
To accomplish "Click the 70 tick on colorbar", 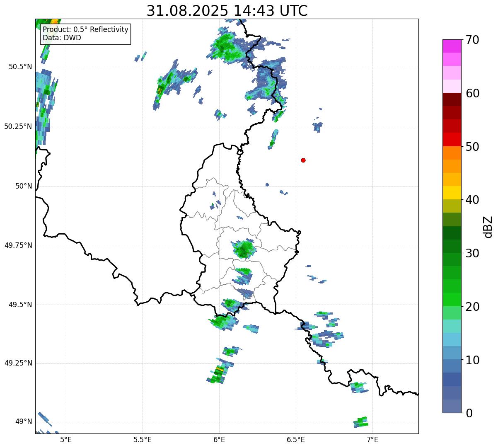I will pos(472,40).
